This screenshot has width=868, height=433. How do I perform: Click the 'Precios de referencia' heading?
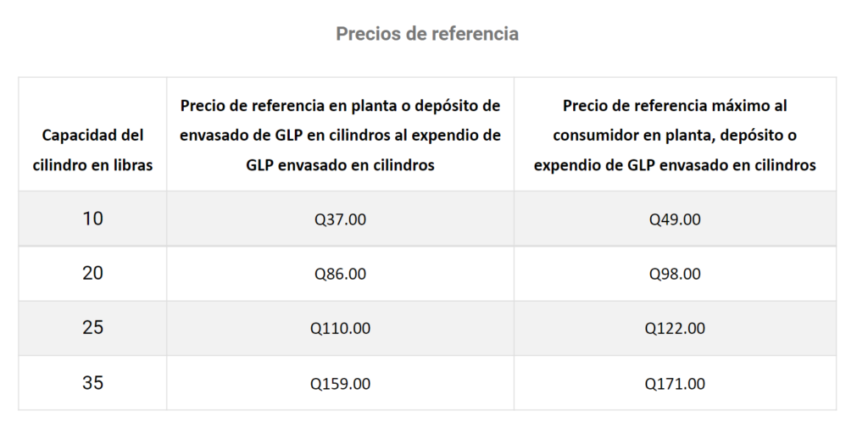pyautogui.click(x=426, y=34)
